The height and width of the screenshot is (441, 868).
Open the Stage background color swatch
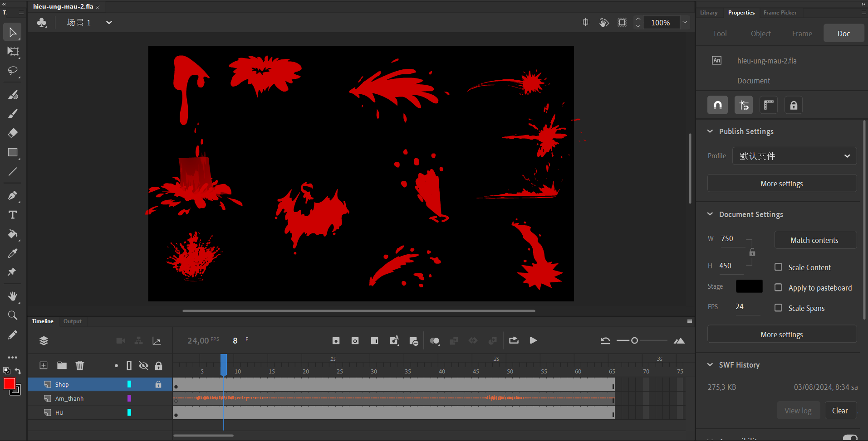pyautogui.click(x=749, y=286)
